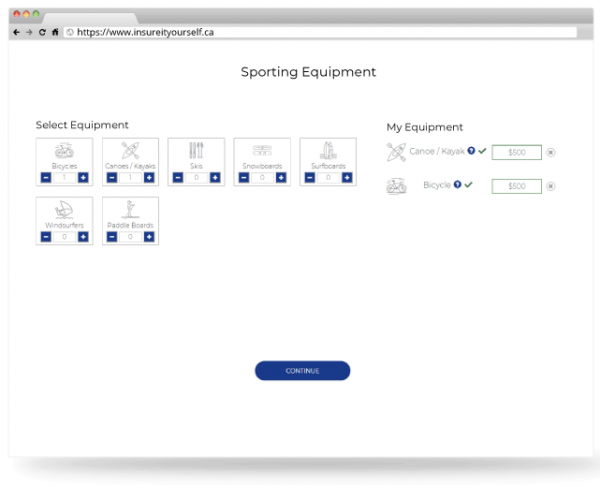The width and height of the screenshot is (600, 500).
Task: Open info tooltip beside Canoe / Kayak
Action: click(471, 151)
